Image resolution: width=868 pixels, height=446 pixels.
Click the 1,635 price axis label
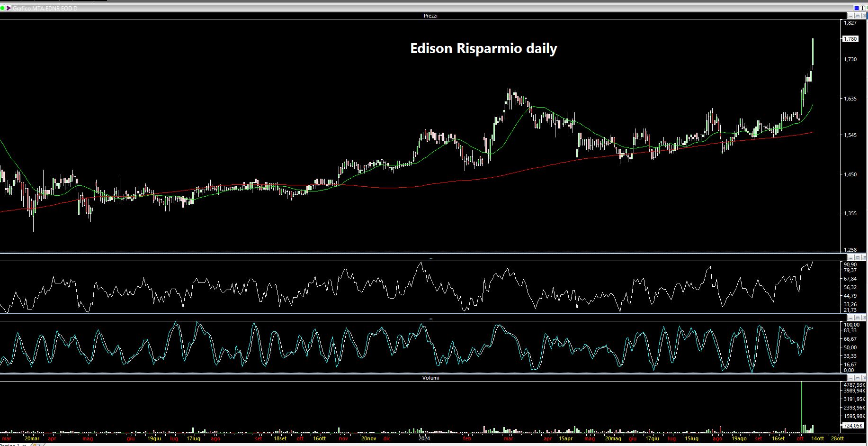click(850, 99)
